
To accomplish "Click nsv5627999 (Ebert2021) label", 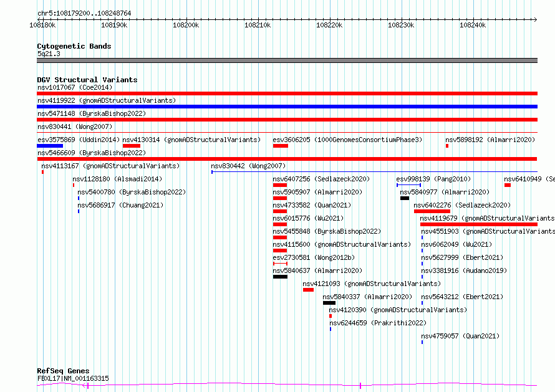I will (462, 257).
